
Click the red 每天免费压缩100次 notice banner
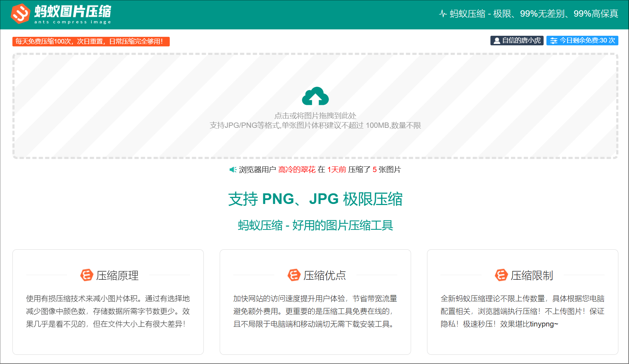(x=91, y=41)
